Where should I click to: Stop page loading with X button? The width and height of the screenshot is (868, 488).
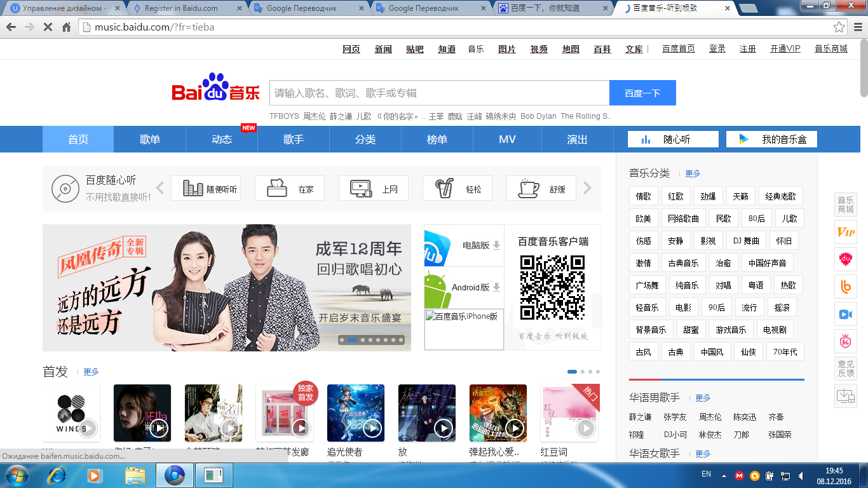[x=48, y=27]
